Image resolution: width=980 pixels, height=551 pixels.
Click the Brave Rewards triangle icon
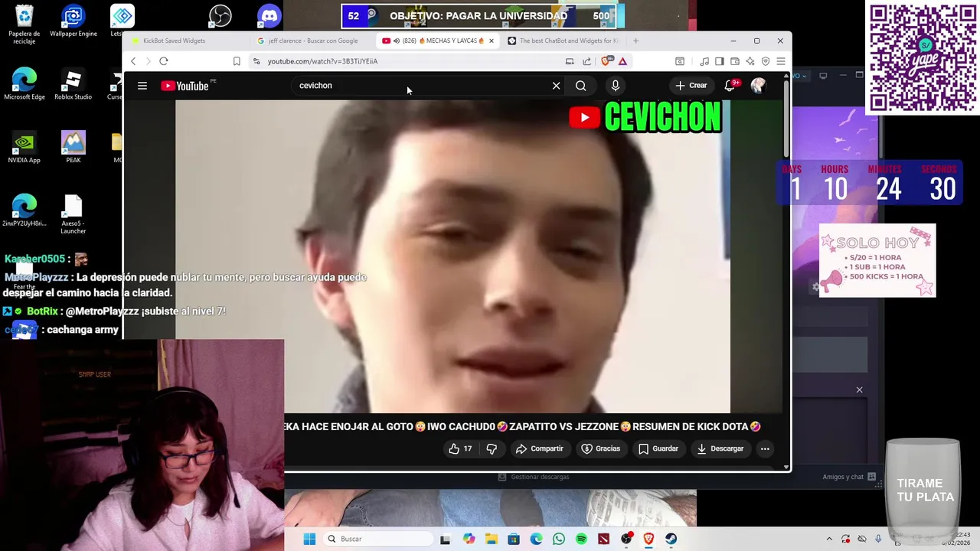click(x=622, y=61)
